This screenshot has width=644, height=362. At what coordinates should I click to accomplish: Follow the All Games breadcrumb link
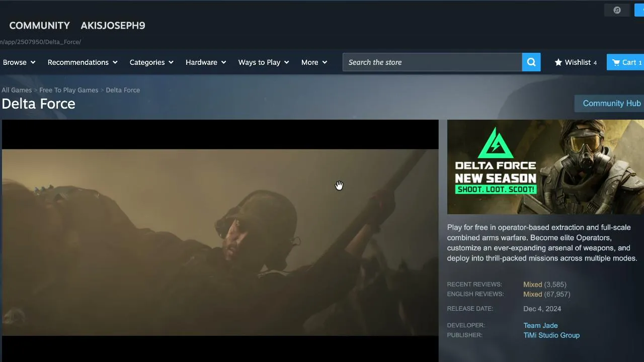17,90
